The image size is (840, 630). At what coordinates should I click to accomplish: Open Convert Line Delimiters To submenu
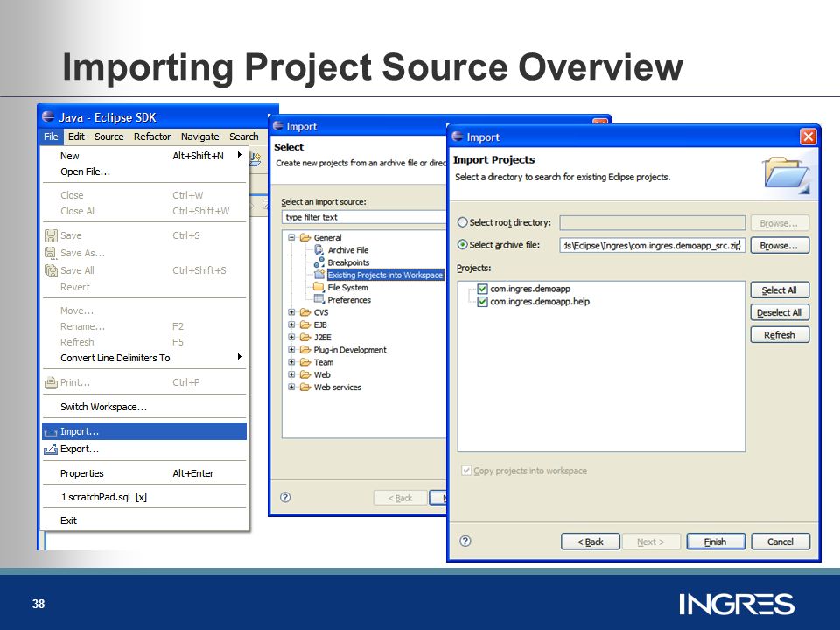[240, 357]
